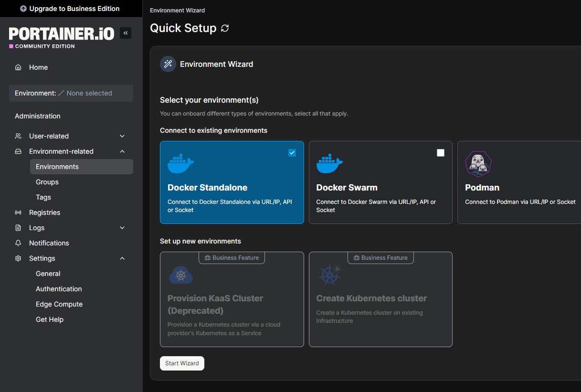This screenshot has width=581, height=392.
Task: Click the Registries icon in the sidebar
Action: click(18, 212)
